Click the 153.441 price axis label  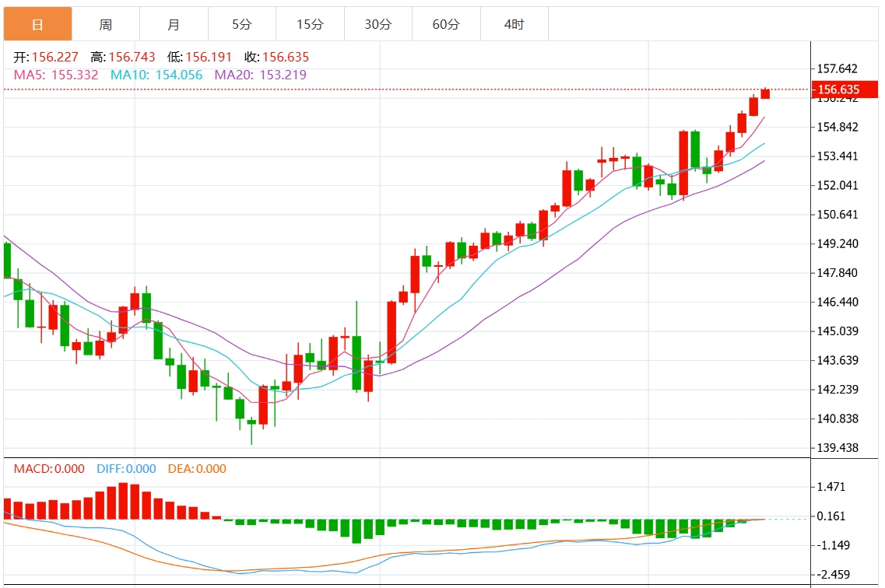coord(838,156)
